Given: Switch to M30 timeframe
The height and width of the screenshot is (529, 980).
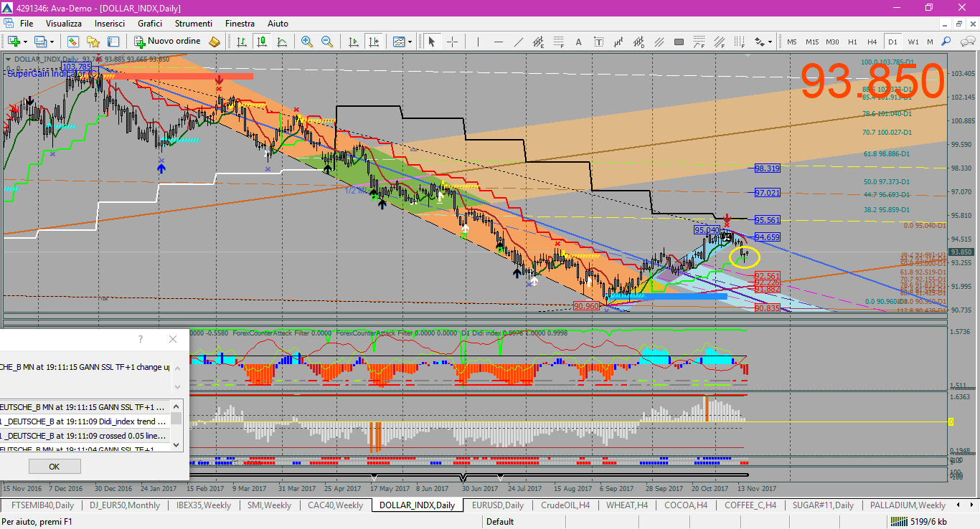Looking at the screenshot, I should pos(832,42).
